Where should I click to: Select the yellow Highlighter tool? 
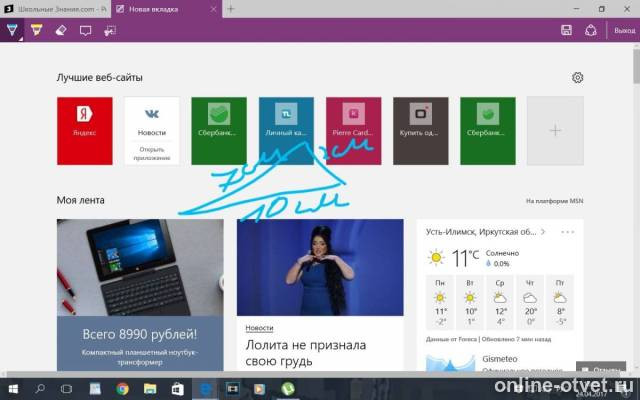tap(36, 30)
